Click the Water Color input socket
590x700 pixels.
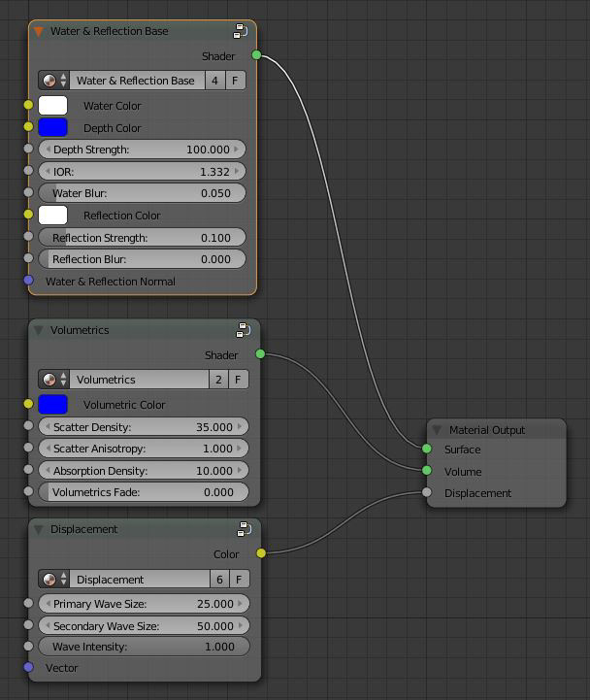click(x=28, y=105)
